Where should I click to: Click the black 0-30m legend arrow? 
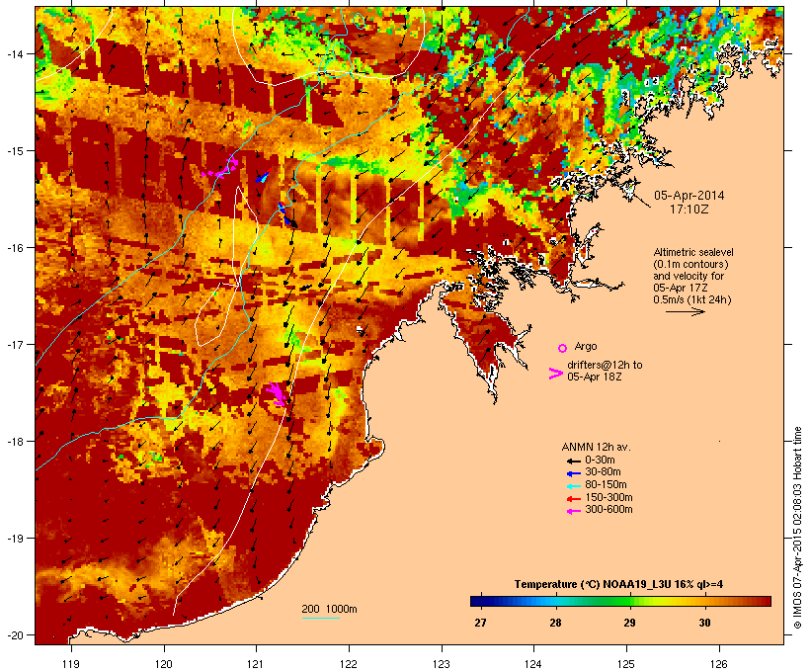click(573, 461)
